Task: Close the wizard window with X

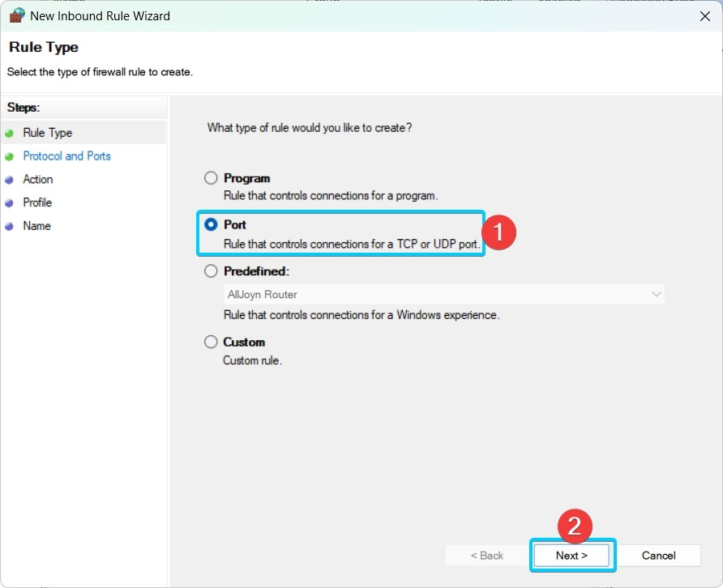Action: point(704,15)
